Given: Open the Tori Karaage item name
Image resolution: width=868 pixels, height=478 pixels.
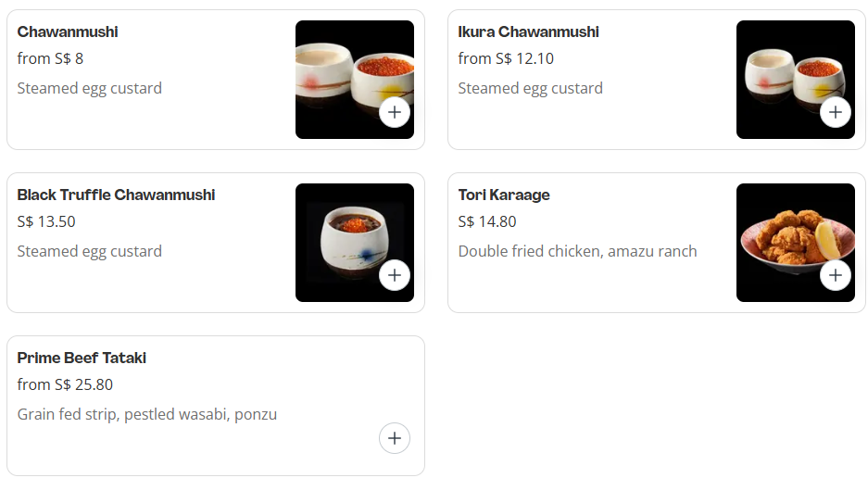Looking at the screenshot, I should coord(504,195).
